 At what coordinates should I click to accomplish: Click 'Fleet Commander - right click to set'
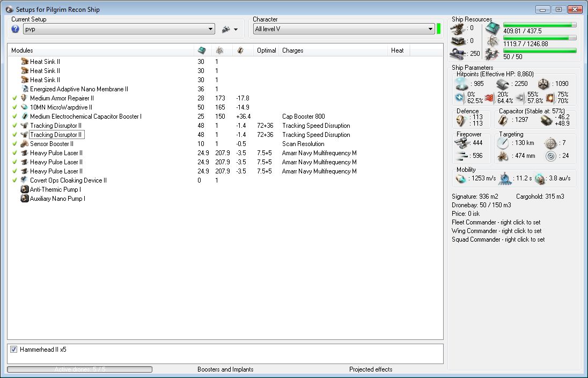coord(496,222)
